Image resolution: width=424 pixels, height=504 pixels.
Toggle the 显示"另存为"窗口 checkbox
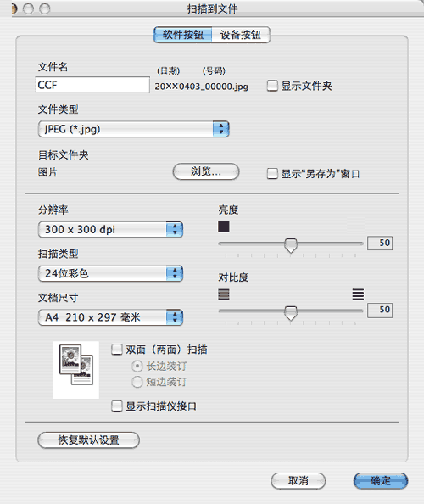(272, 174)
